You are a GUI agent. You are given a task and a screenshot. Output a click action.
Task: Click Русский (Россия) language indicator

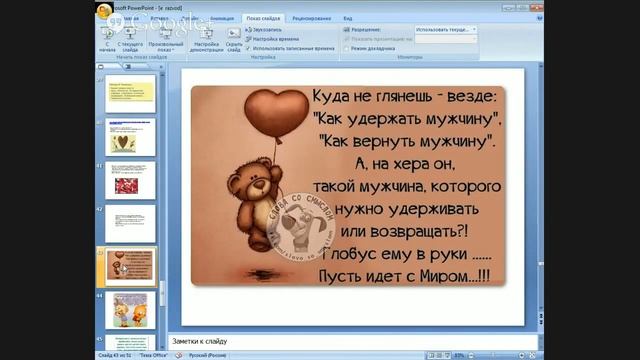tap(207, 356)
